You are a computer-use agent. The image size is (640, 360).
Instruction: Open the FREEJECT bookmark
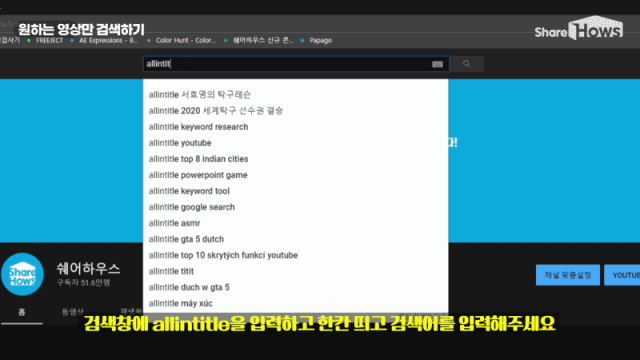click(45, 40)
